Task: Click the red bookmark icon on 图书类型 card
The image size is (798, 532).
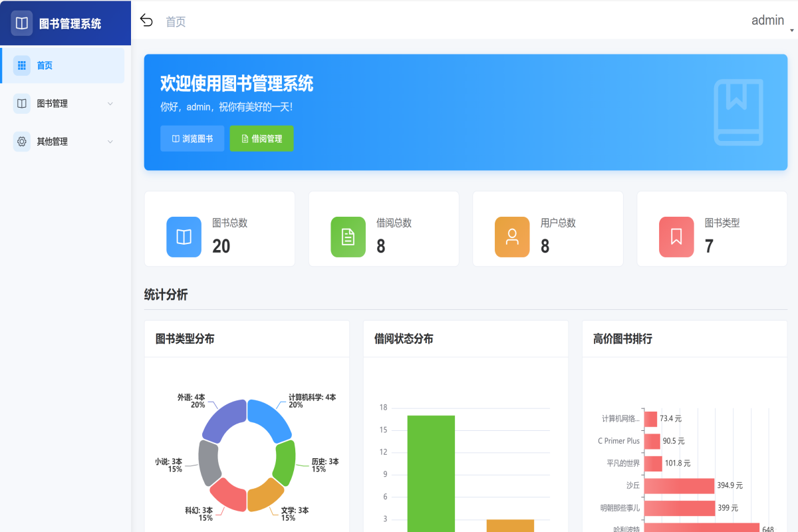Action: tap(676, 237)
